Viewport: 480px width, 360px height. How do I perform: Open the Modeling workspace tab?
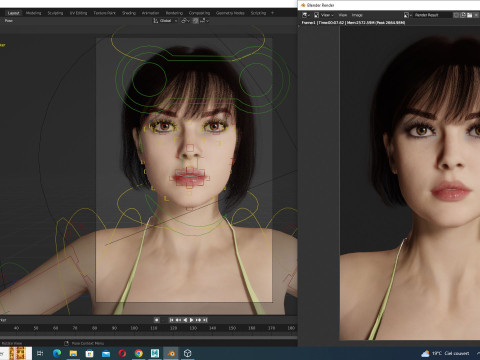pos(33,13)
